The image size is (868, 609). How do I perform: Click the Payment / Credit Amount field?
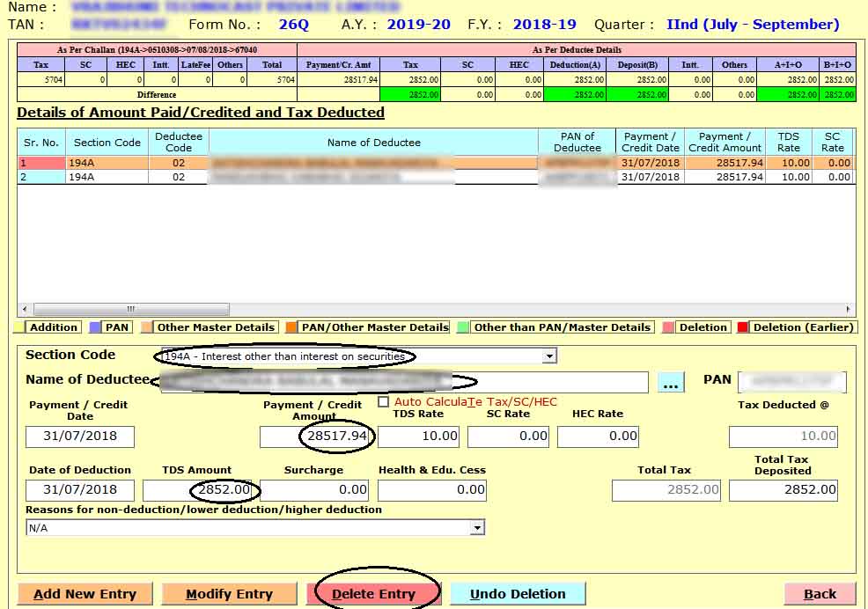click(x=317, y=436)
